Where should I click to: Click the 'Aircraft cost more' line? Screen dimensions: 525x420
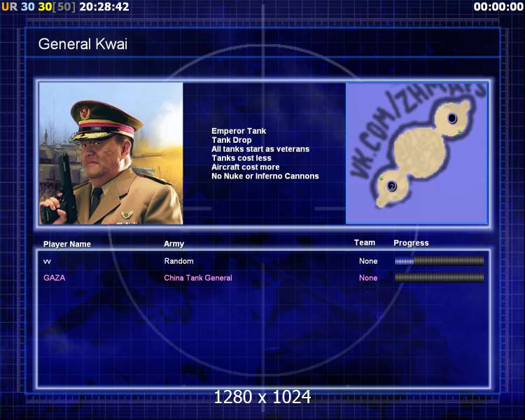[x=246, y=167]
